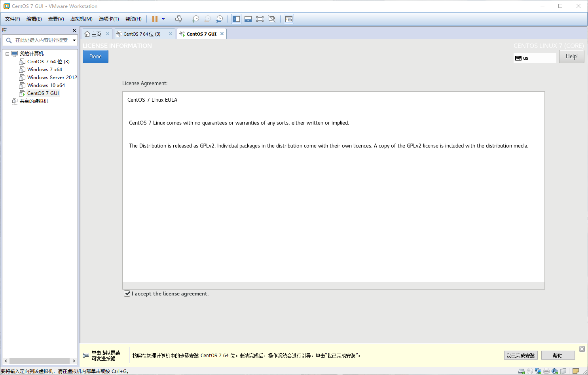Click the Help! button
Image resolution: width=588 pixels, height=375 pixels.
click(571, 57)
